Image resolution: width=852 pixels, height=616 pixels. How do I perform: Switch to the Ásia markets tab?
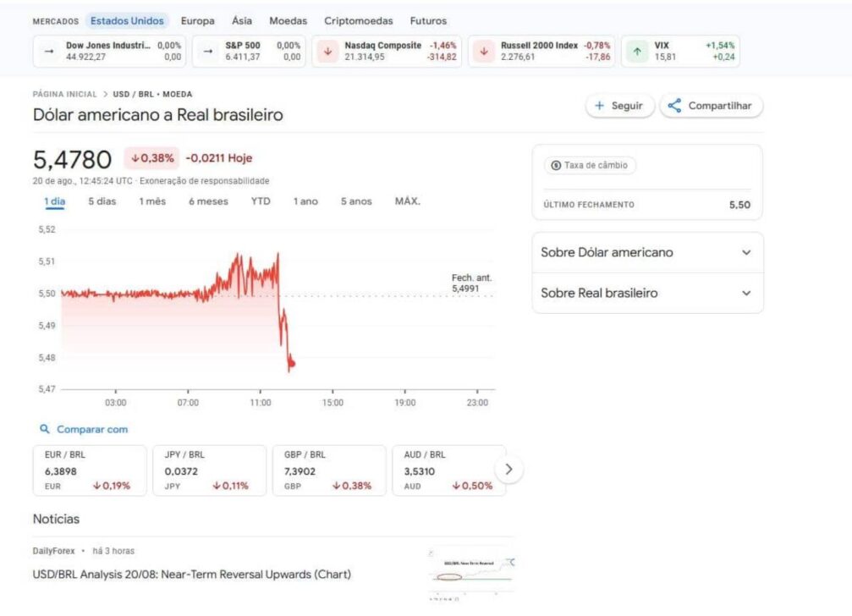click(x=242, y=20)
